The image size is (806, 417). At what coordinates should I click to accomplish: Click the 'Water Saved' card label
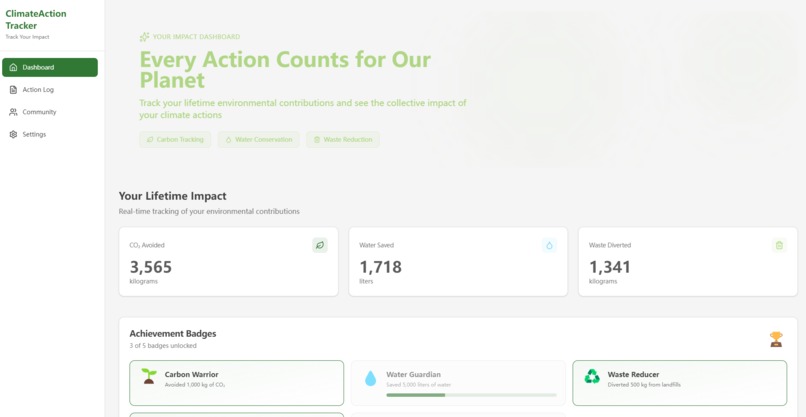pyautogui.click(x=376, y=245)
